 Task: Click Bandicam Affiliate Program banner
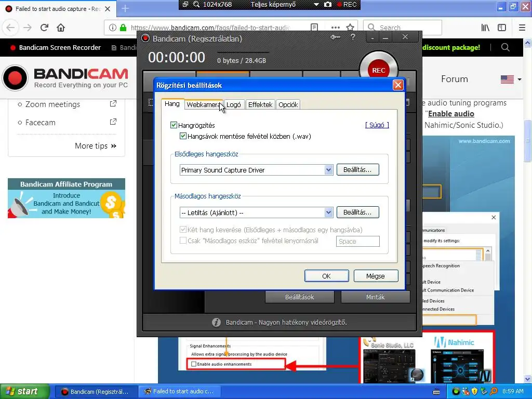pyautogui.click(x=66, y=198)
